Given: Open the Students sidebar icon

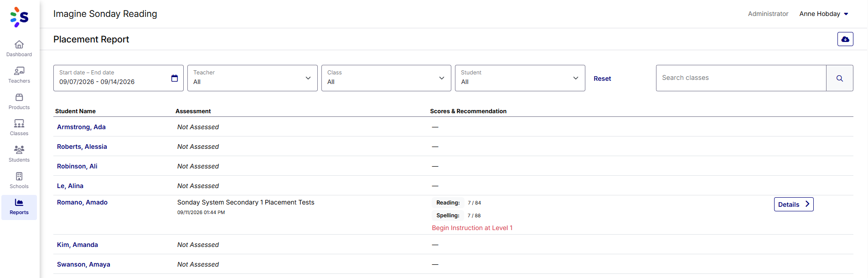Looking at the screenshot, I should [x=19, y=150].
